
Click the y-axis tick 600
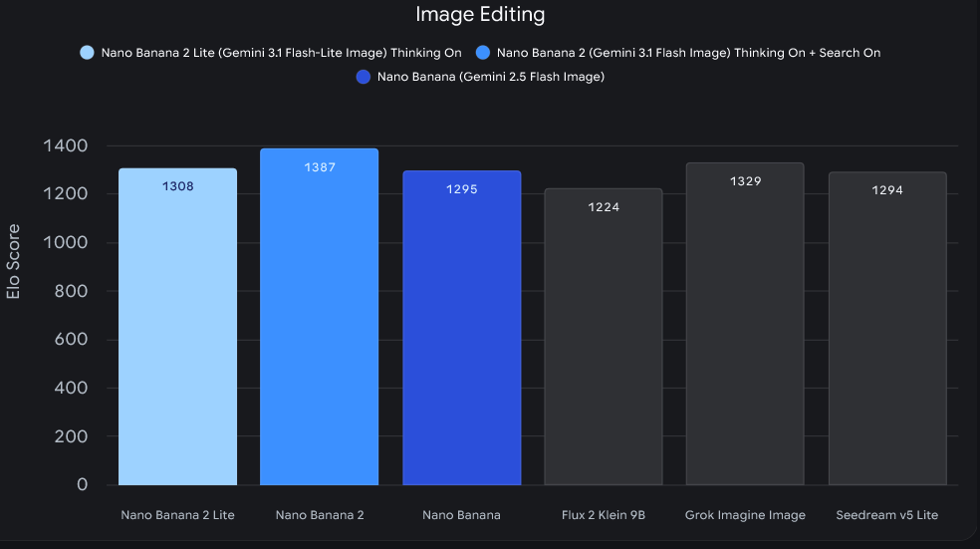point(71,339)
